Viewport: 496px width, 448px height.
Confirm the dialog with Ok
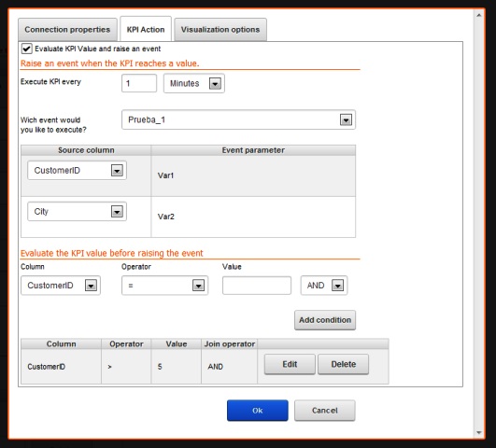(258, 411)
